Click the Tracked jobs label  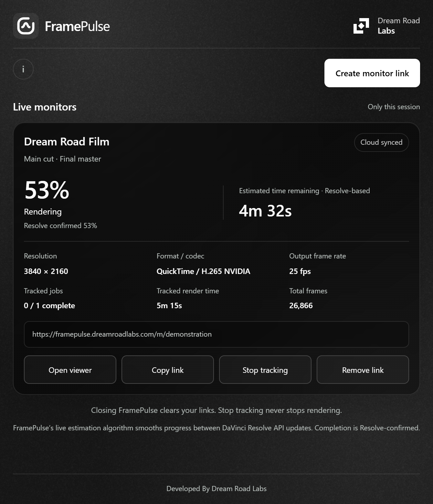pos(43,291)
